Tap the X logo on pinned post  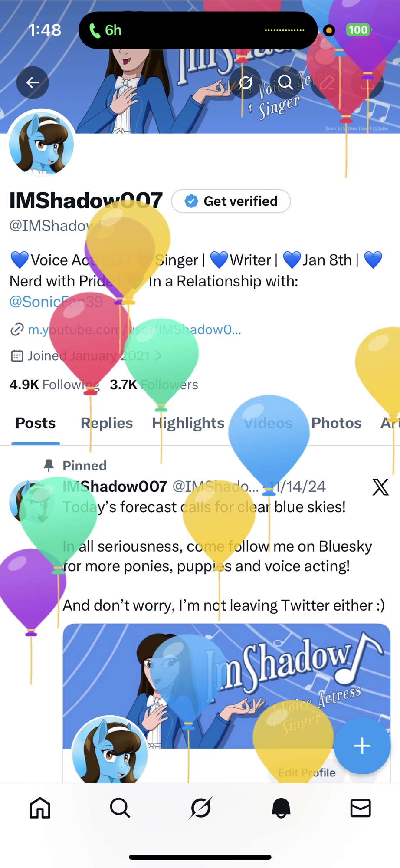380,487
